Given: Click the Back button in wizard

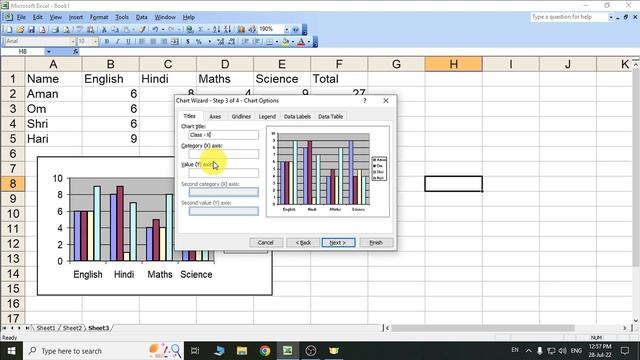Looking at the screenshot, I should point(303,242).
